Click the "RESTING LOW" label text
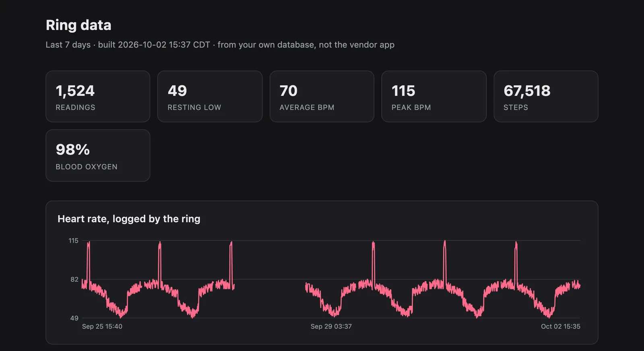Image resolution: width=644 pixels, height=351 pixels. (x=194, y=107)
